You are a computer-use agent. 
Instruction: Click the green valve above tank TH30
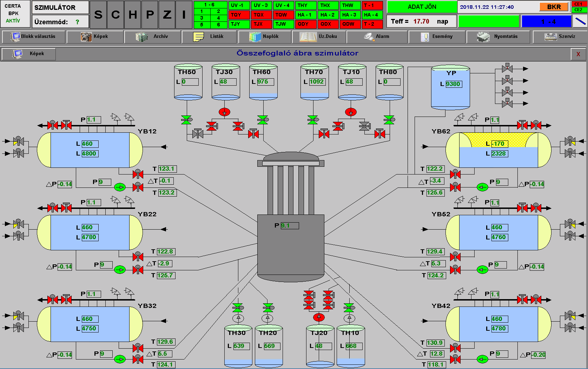click(x=238, y=308)
